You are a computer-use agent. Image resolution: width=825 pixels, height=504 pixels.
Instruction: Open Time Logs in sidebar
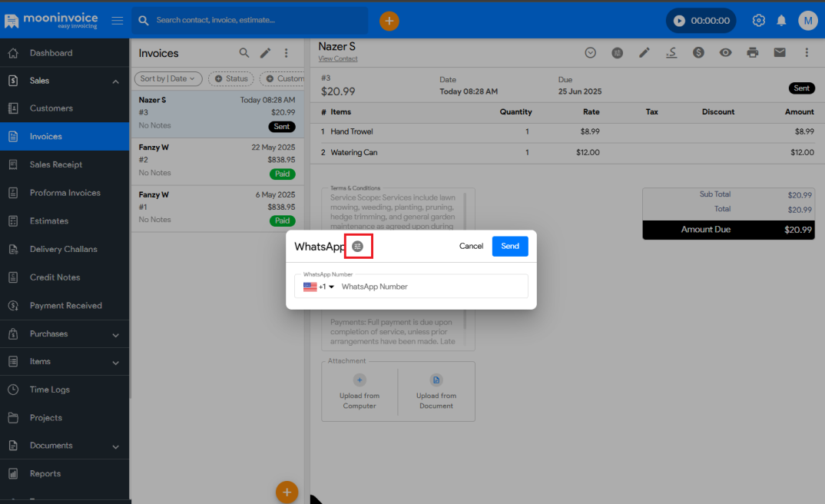[65, 390]
